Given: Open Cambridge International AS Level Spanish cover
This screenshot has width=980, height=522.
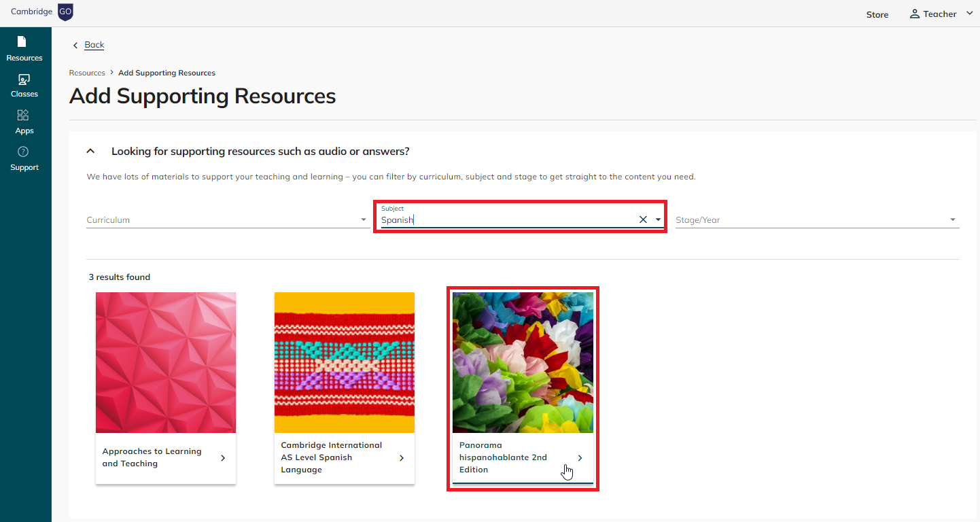Looking at the screenshot, I should pos(345,362).
